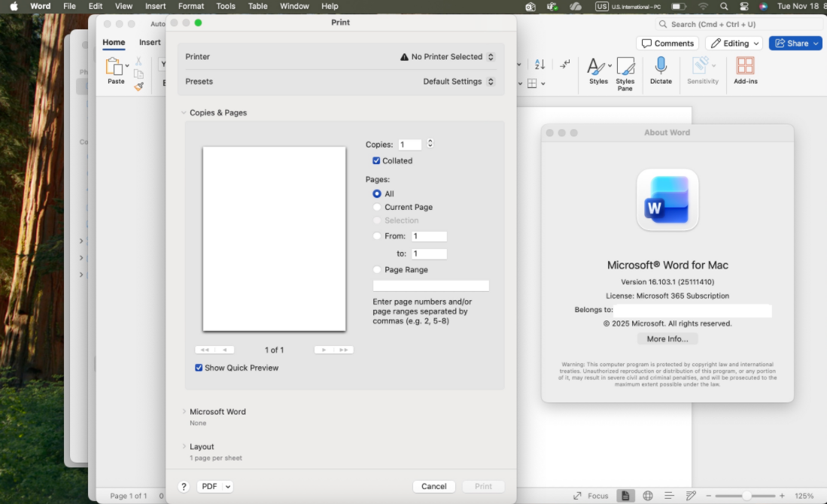Switch to Print Layout view icon
The width and height of the screenshot is (827, 504).
(x=625, y=496)
